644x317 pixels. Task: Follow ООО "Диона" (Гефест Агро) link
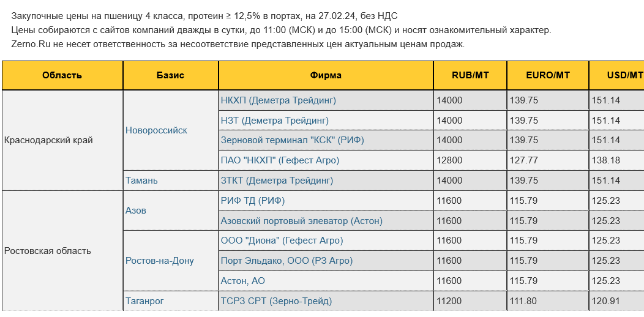pyautogui.click(x=282, y=241)
